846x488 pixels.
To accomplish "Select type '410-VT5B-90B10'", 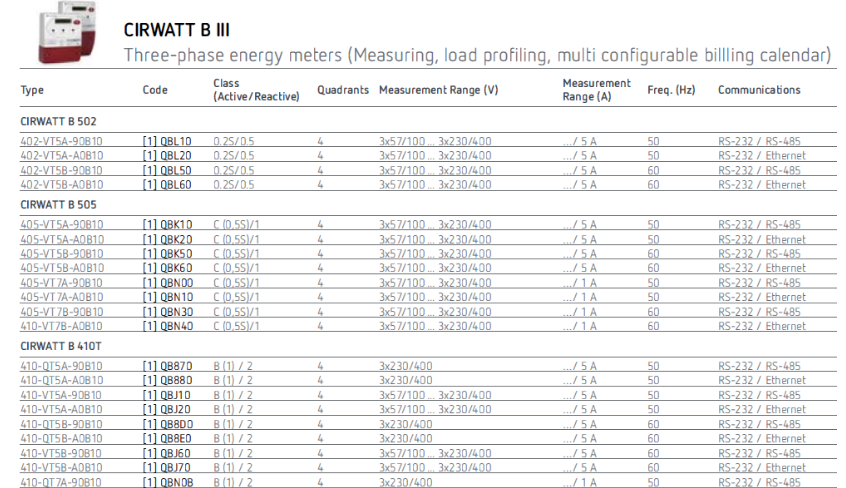I will tap(61, 453).
